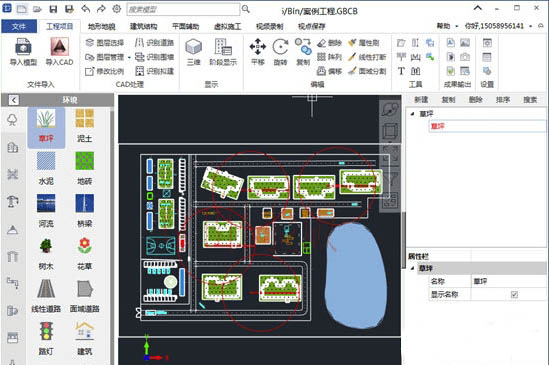Select the 区域分割 area split tool

pyautogui.click(x=367, y=71)
